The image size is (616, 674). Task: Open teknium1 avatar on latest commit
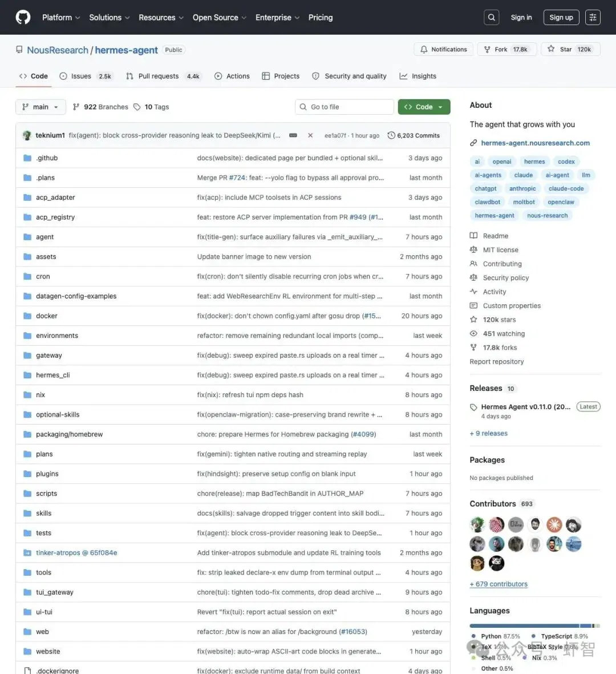(27, 135)
